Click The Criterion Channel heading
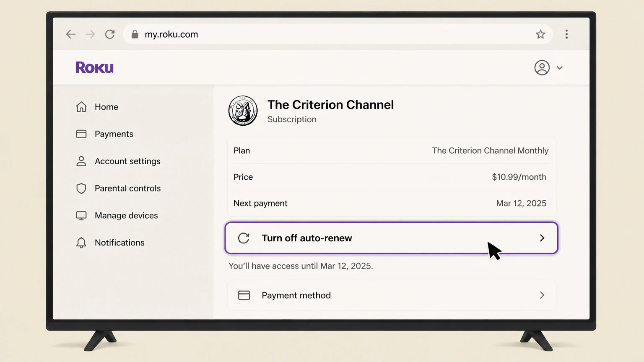Image resolution: width=644 pixels, height=362 pixels. [x=330, y=105]
